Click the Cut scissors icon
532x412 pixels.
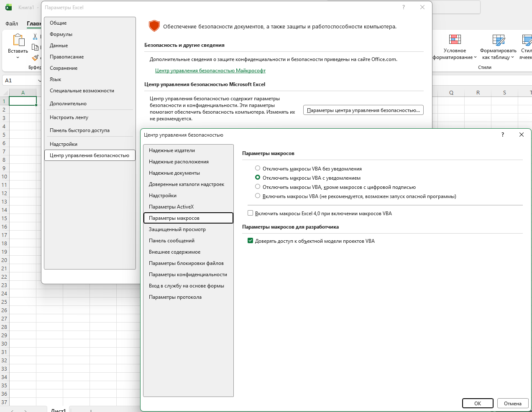tap(35, 37)
